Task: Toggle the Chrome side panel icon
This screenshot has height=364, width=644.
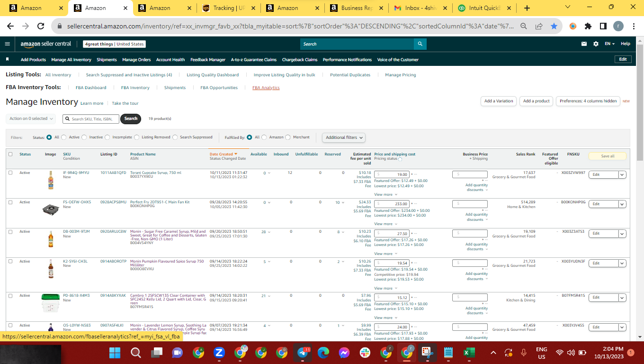Action: [603, 27]
